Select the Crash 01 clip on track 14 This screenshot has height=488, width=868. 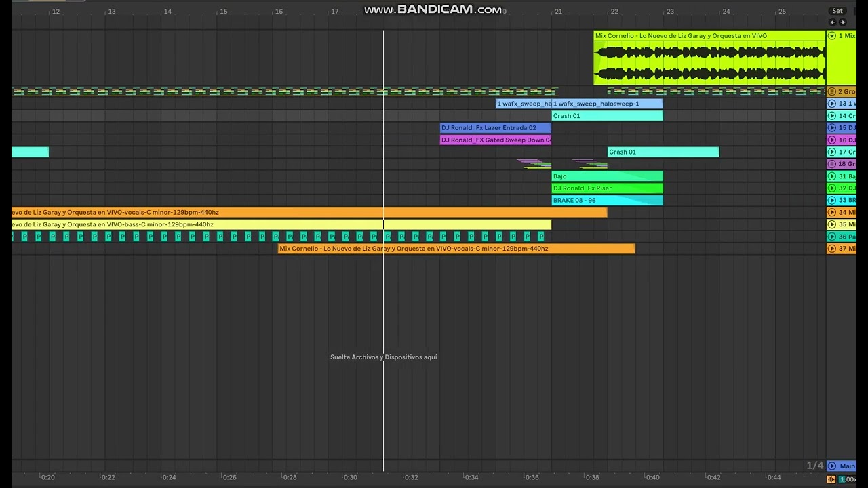point(607,116)
